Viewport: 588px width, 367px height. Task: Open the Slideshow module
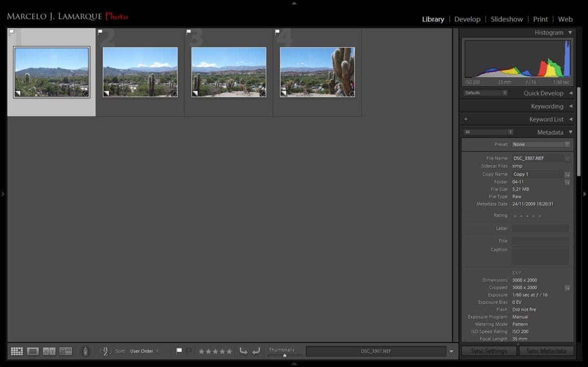click(507, 19)
